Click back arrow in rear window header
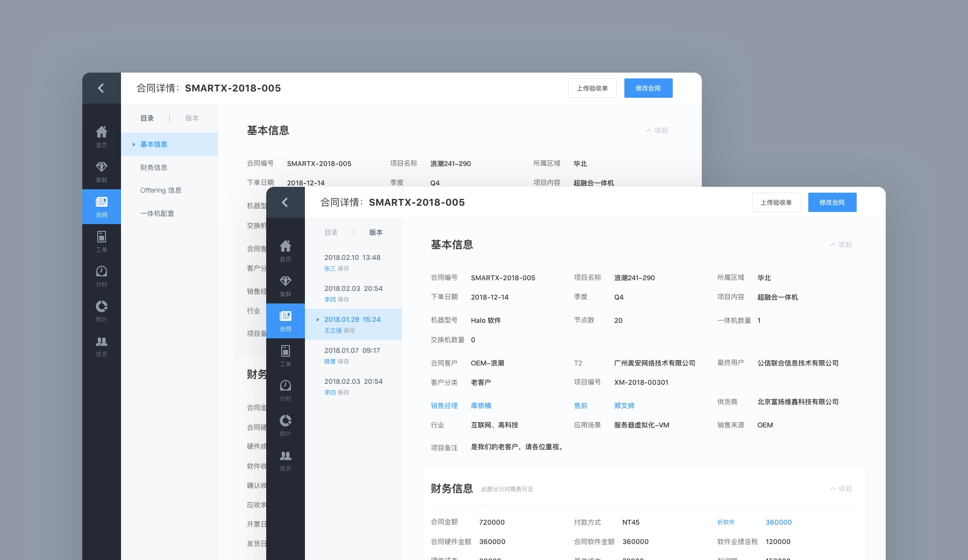This screenshot has height=560, width=968. click(x=101, y=88)
